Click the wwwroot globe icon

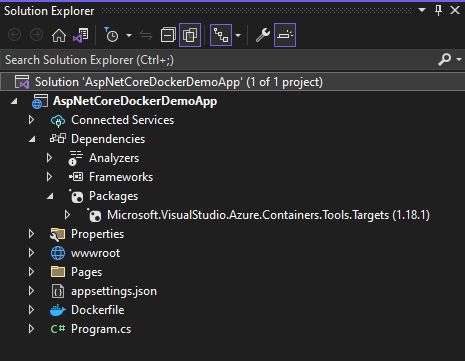[x=58, y=253]
